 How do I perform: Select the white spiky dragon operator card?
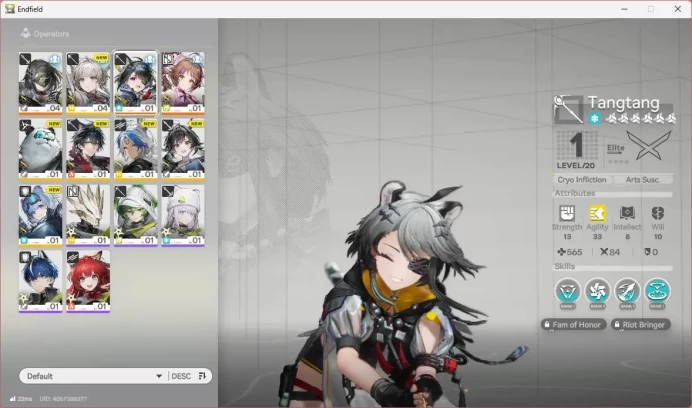88,215
